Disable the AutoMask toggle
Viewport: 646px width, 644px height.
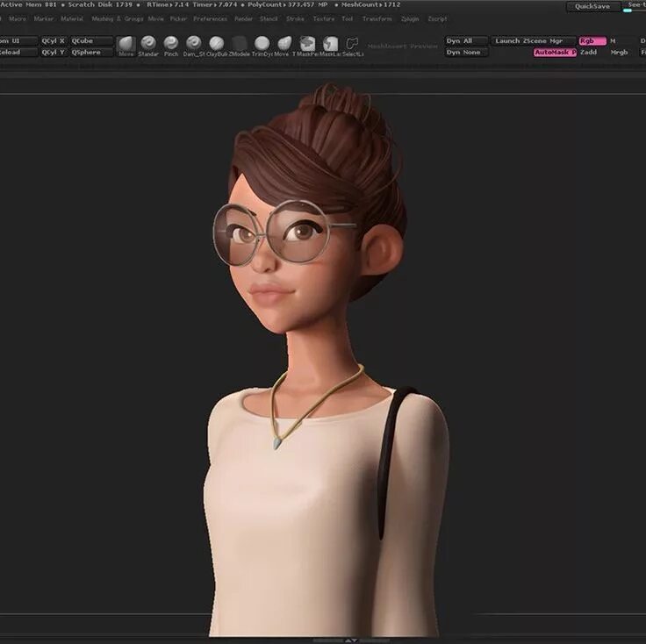[555, 53]
